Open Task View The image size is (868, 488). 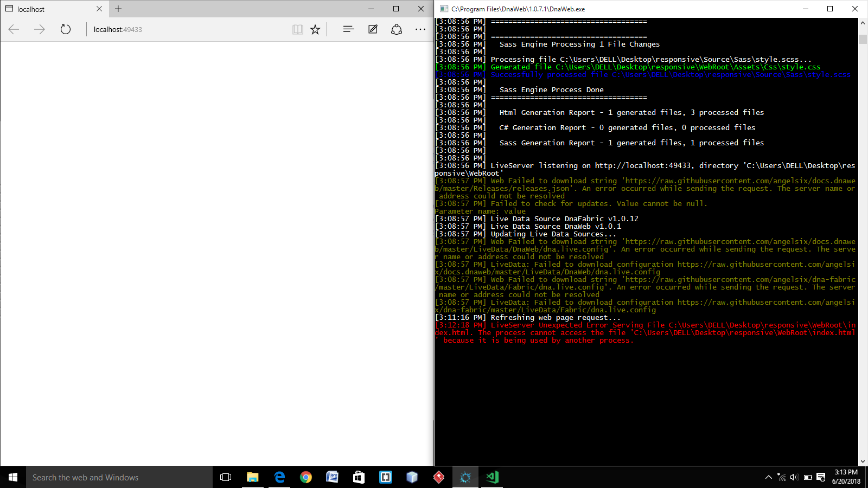click(225, 477)
